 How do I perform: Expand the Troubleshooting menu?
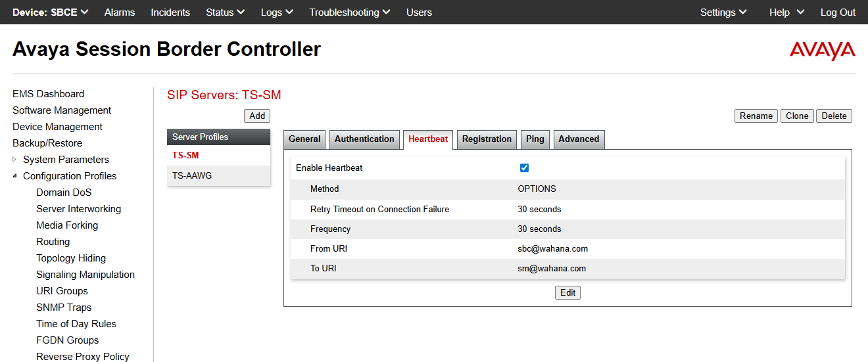coord(349,12)
